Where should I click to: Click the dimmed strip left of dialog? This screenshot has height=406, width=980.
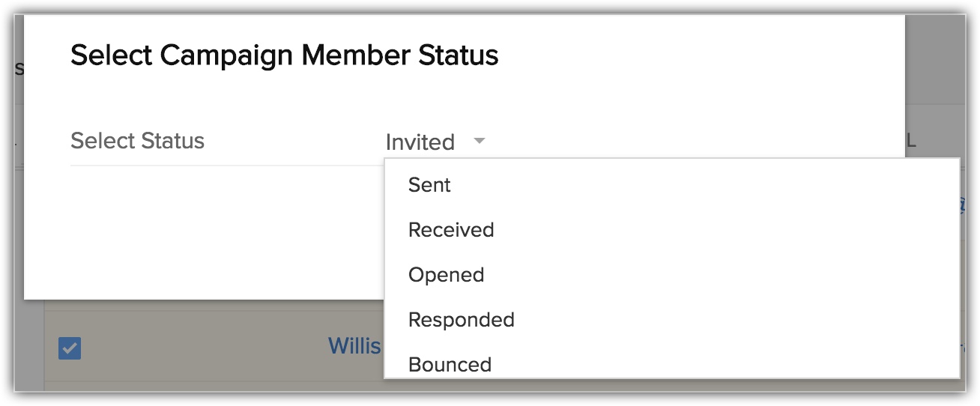click(19, 225)
